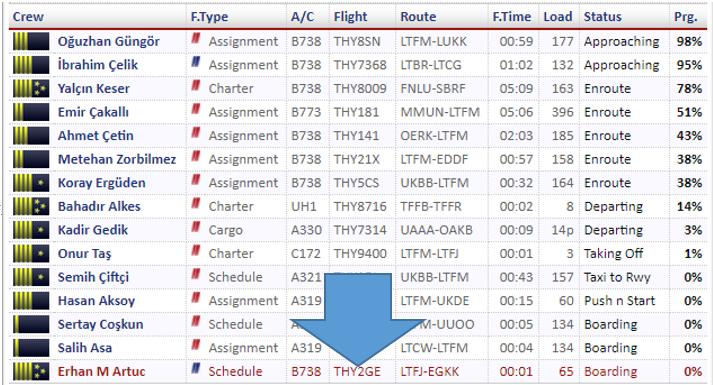Viewport: 713px width, 385px height.
Task: Open pilot Metehan Zorbilmez's profile link
Action: 117,160
